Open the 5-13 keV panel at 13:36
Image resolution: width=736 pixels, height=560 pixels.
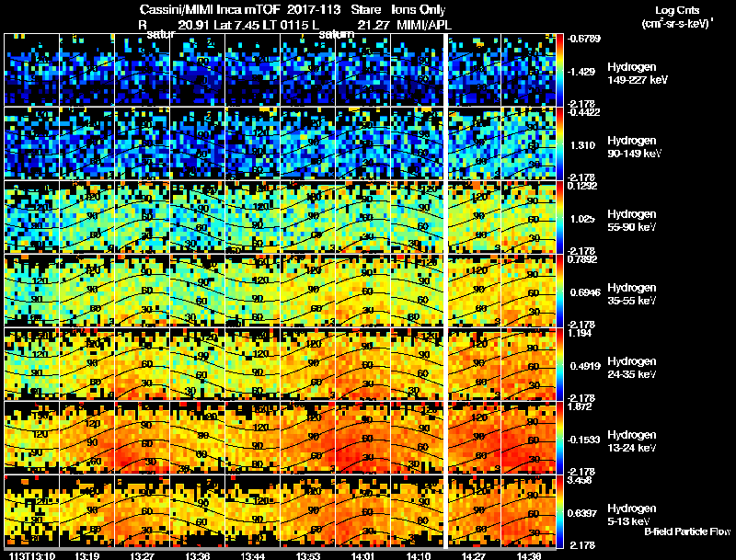click(197, 511)
